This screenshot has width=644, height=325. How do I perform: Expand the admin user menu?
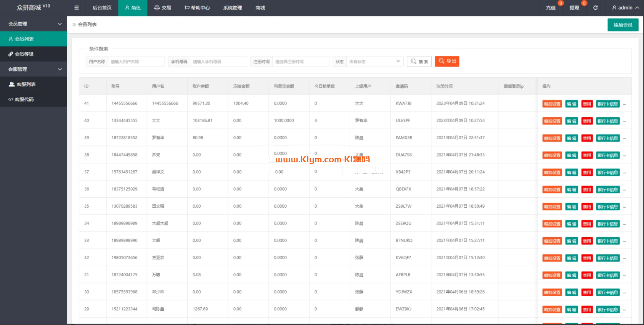[626, 8]
